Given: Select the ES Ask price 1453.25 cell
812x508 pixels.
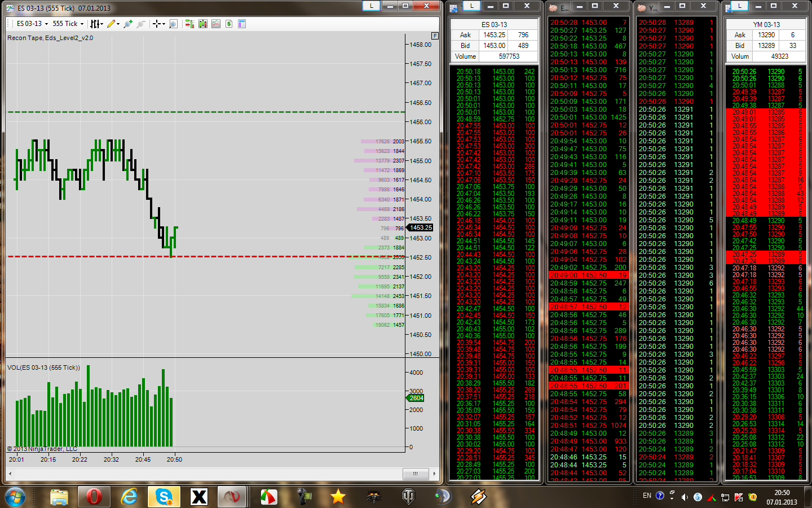Looking at the screenshot, I should (x=494, y=35).
